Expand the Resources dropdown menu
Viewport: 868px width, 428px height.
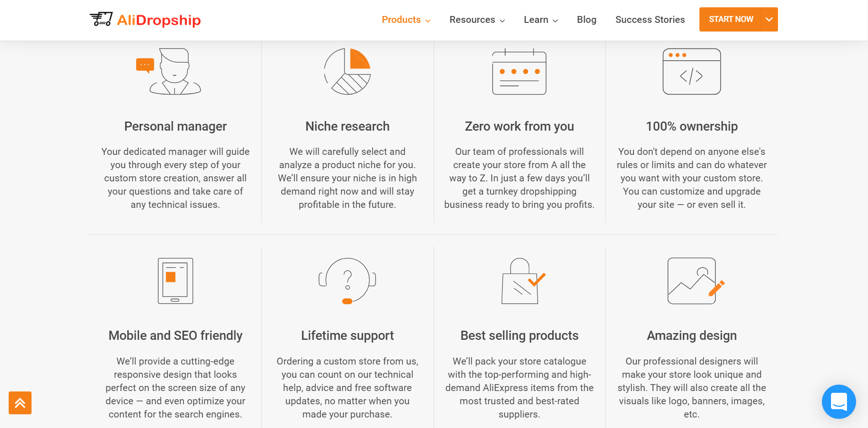coord(477,20)
